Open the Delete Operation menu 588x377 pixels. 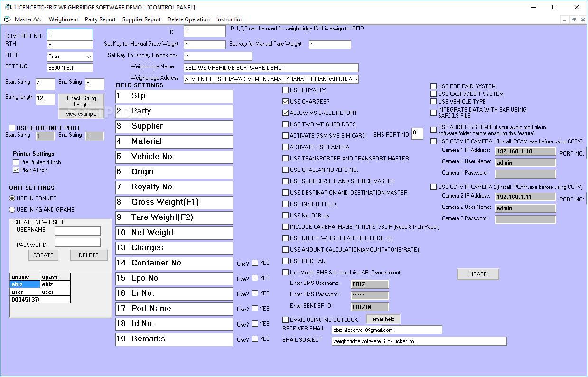coord(188,19)
